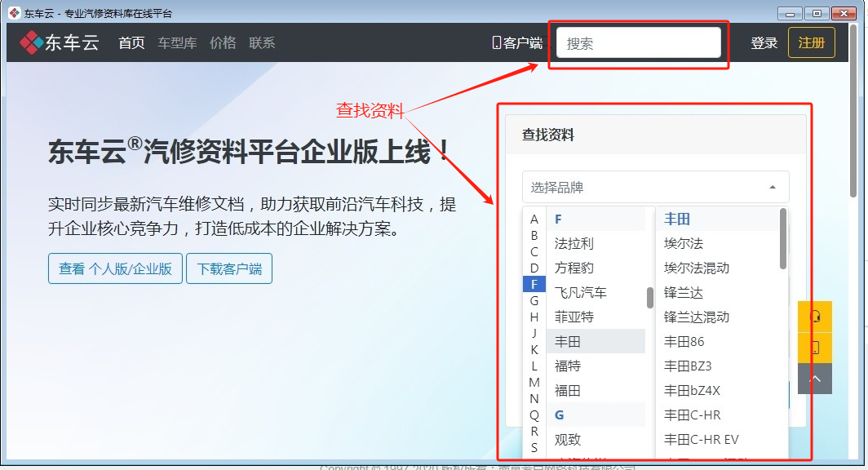This screenshot has height=470, width=868.
Task: Select brand 观致
Action: point(596,440)
